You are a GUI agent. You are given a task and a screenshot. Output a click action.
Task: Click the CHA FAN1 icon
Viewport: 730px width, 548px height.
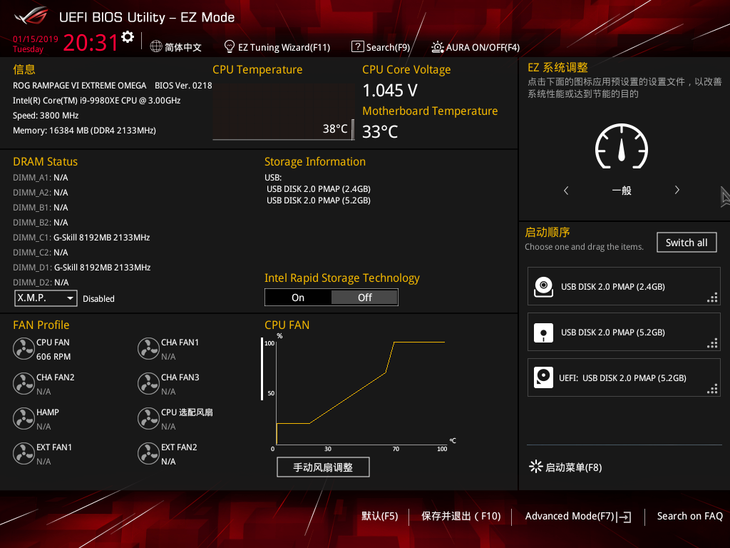click(149, 349)
